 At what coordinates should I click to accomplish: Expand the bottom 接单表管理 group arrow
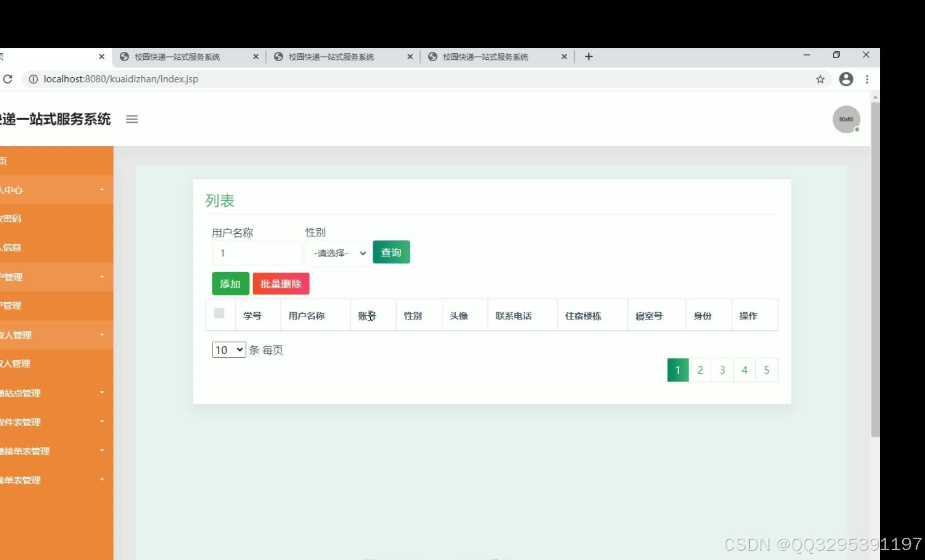(x=102, y=480)
